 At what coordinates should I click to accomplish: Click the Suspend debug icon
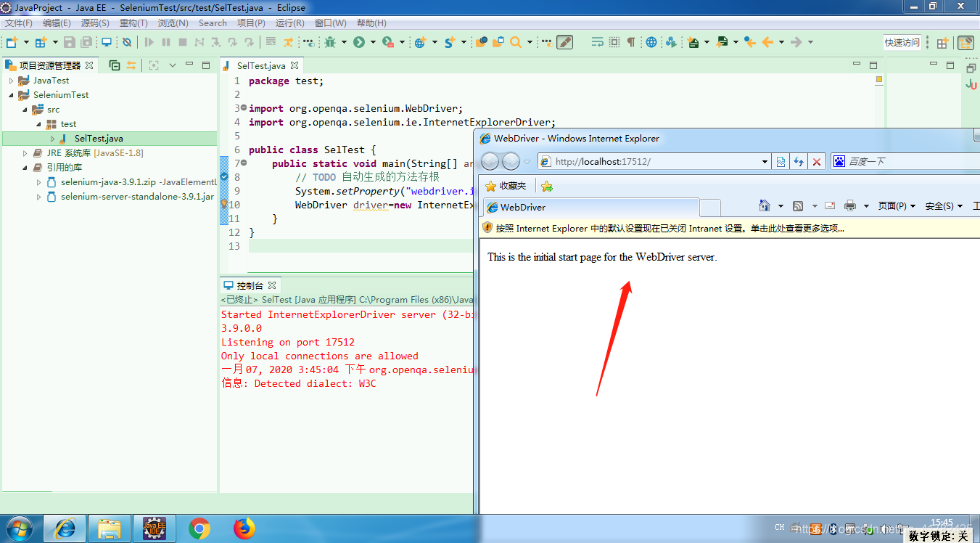click(x=166, y=42)
